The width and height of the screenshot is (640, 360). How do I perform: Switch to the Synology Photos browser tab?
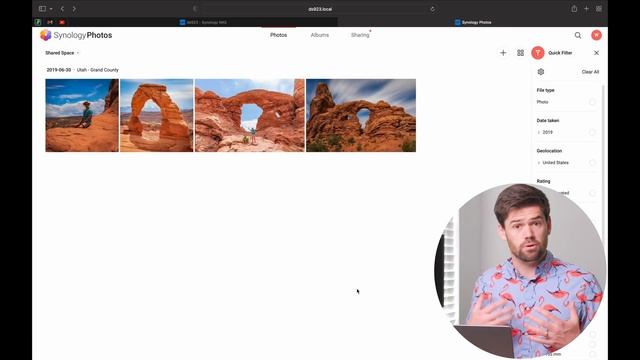tap(473, 22)
